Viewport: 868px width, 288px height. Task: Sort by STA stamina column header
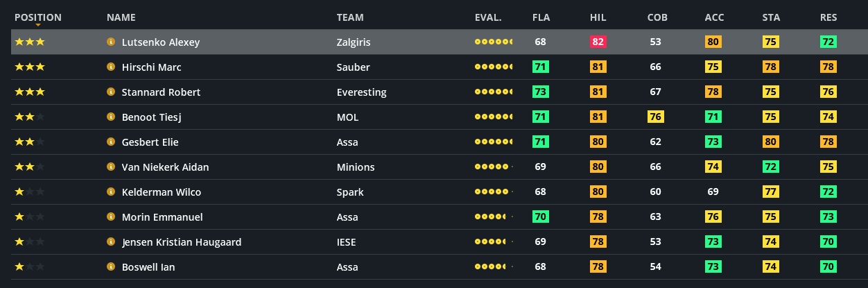[771, 17]
